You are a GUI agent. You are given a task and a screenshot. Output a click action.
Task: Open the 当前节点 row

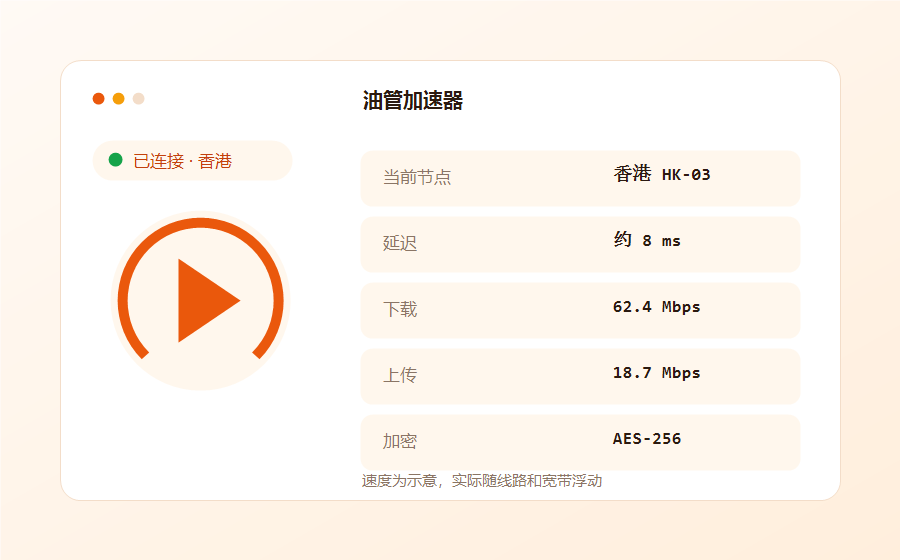click(x=580, y=178)
